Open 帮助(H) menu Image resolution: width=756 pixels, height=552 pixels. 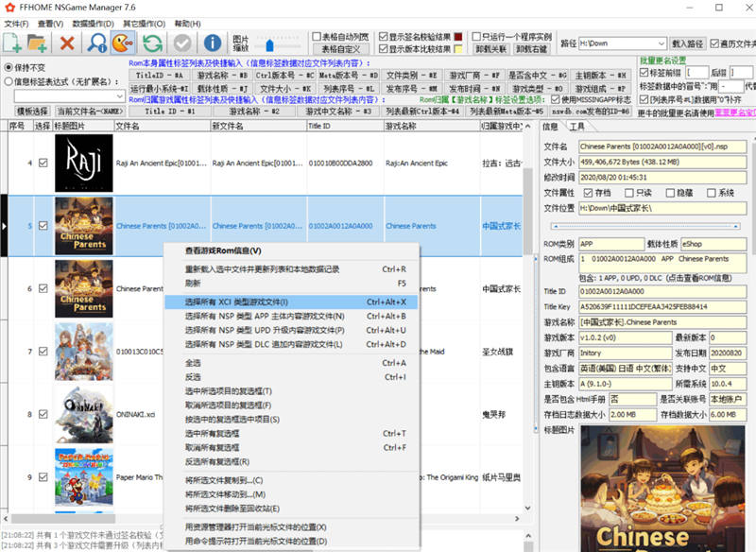click(x=187, y=24)
